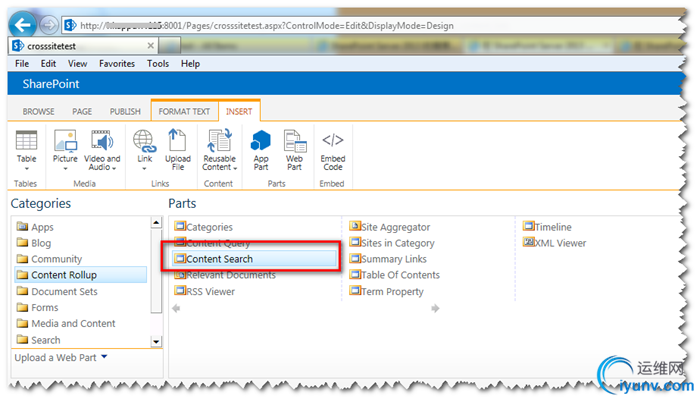Select the XML Viewer web part
Viewport: 700px width, 402px height.
point(554,243)
